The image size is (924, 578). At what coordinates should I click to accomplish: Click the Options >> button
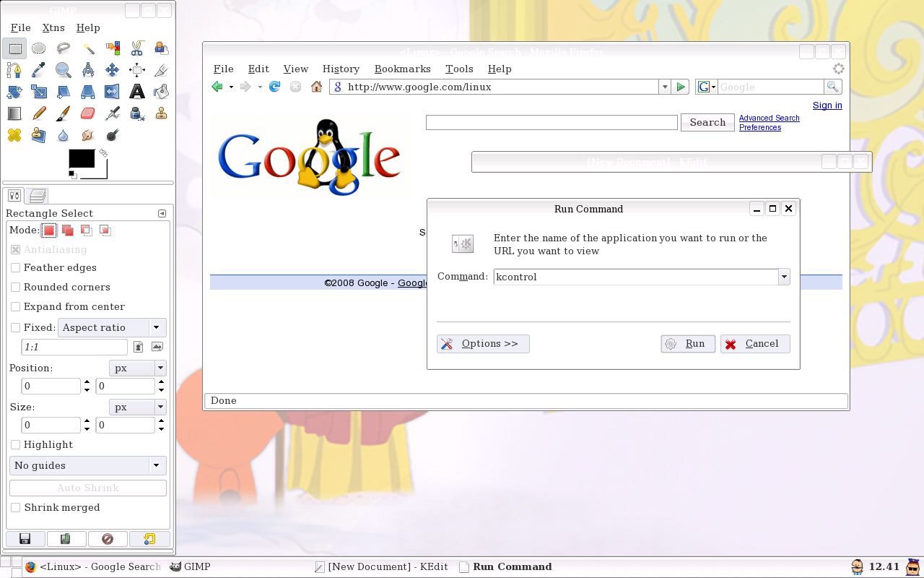point(483,344)
